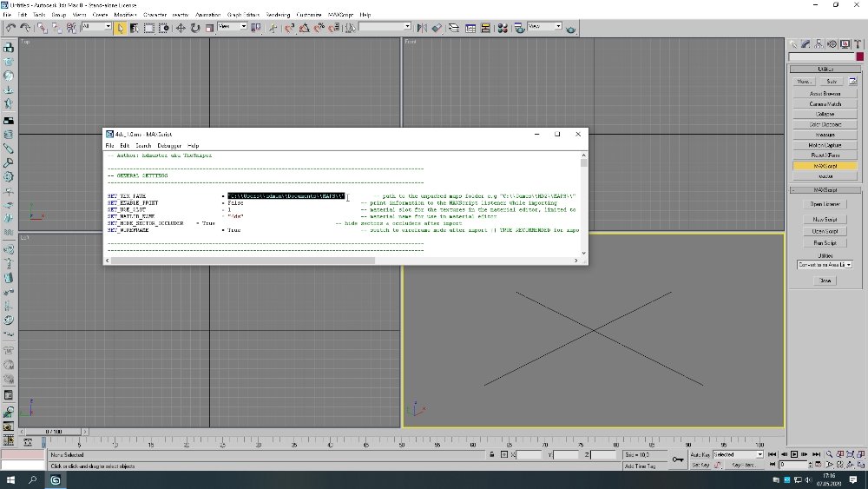Screen dimensions: 868x489
Task: Click the object color swatch
Action: coord(859,56)
